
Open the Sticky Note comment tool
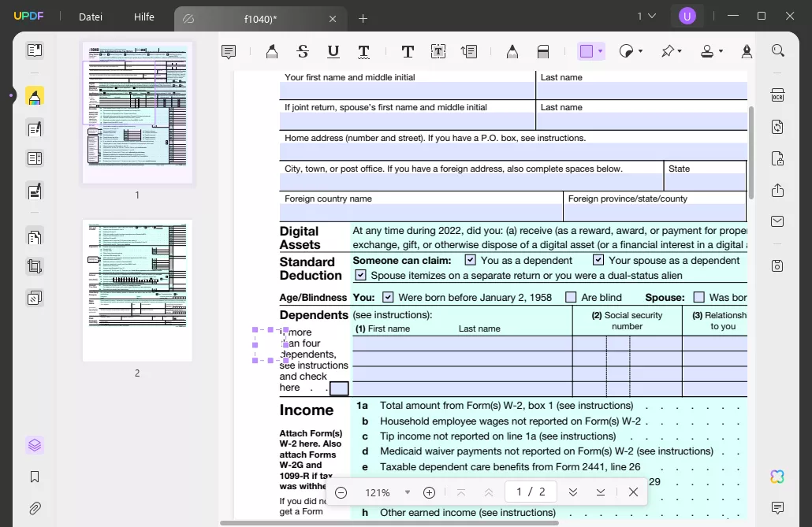point(228,50)
